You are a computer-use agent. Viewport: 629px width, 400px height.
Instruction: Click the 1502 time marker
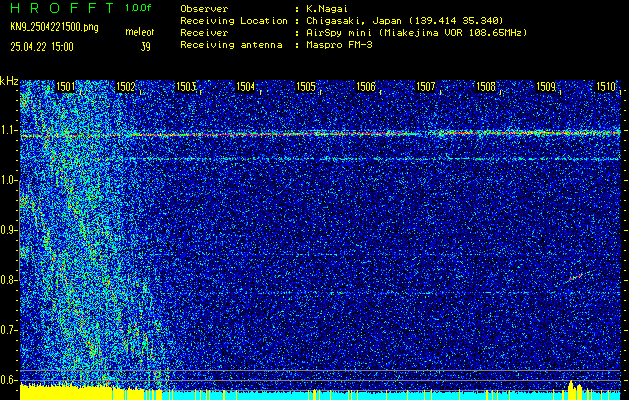pyautogui.click(x=126, y=87)
